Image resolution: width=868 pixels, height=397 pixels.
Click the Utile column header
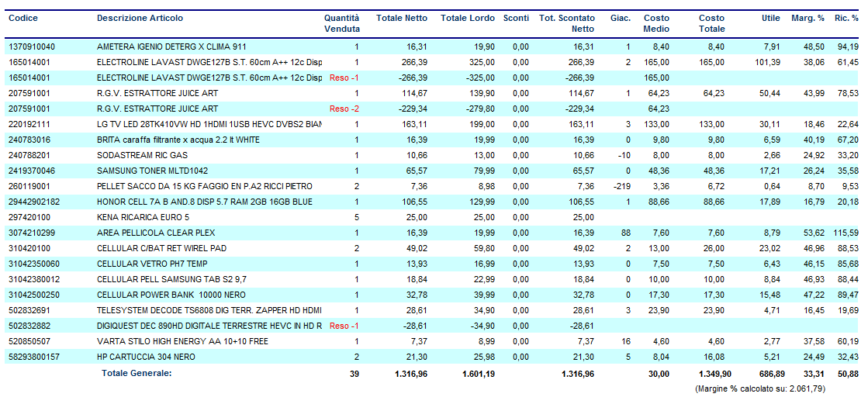[x=771, y=19]
